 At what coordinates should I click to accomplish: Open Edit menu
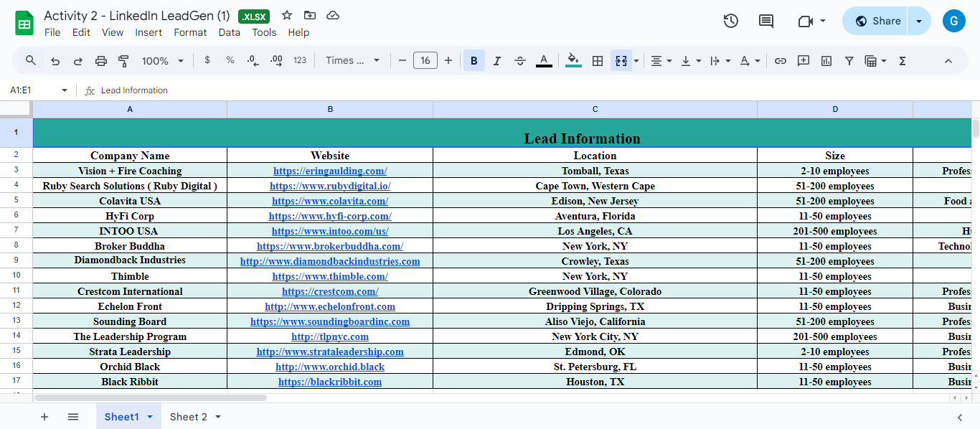(x=81, y=32)
